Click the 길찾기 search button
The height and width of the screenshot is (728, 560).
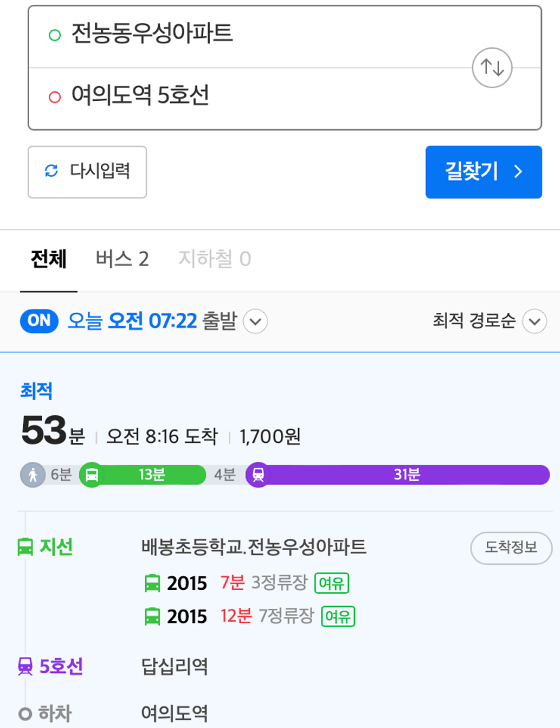click(x=484, y=172)
